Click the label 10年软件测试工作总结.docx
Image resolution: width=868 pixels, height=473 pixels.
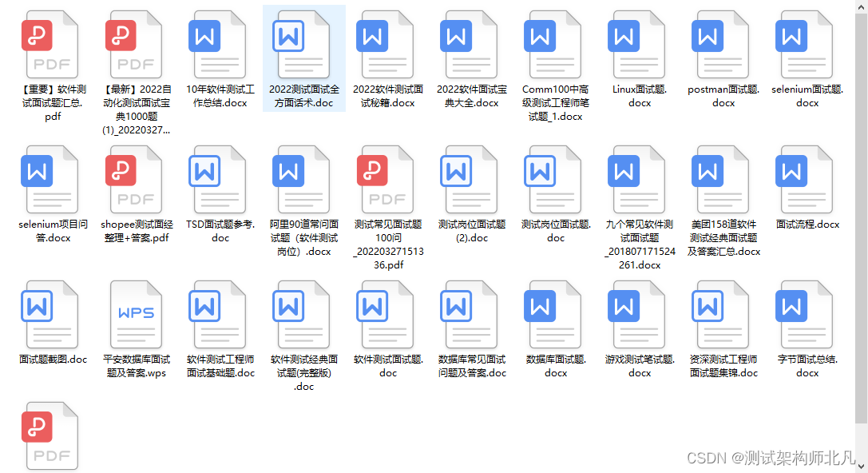220,96
